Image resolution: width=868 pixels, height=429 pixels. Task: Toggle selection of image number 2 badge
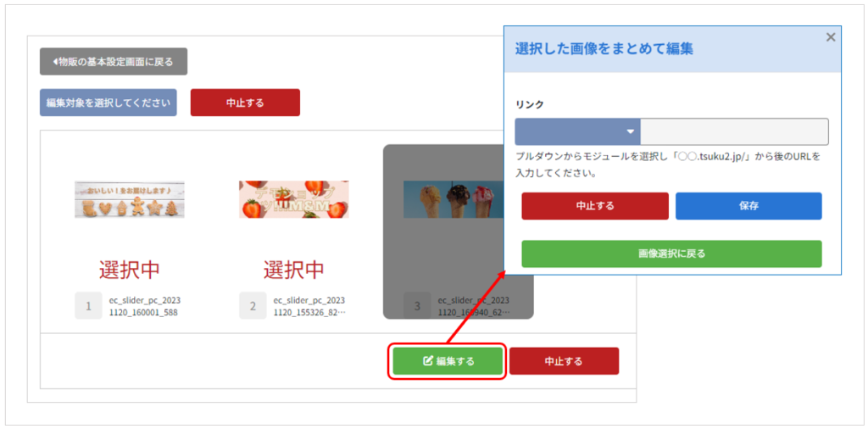pos(253,305)
